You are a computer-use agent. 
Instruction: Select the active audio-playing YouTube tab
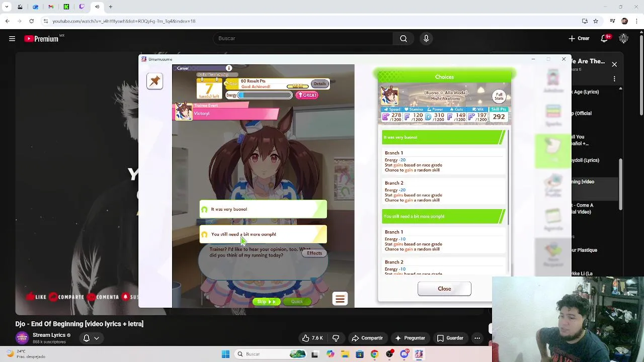point(97,7)
